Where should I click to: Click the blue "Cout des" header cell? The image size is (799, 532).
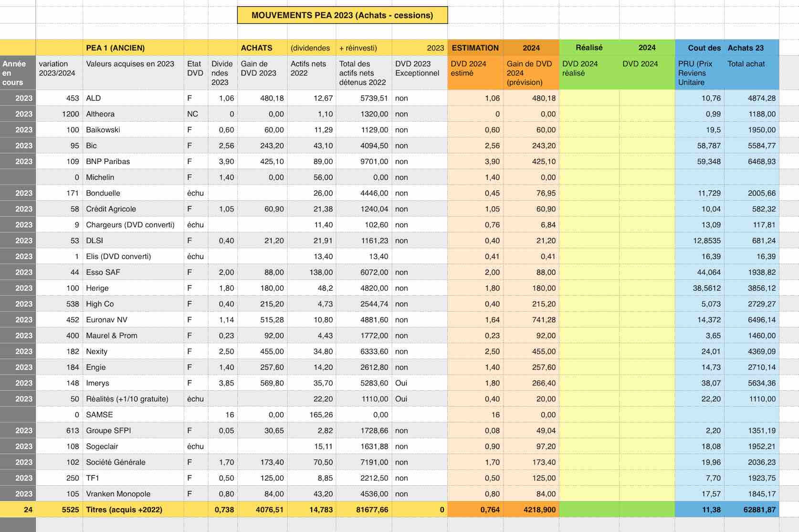tap(699, 48)
